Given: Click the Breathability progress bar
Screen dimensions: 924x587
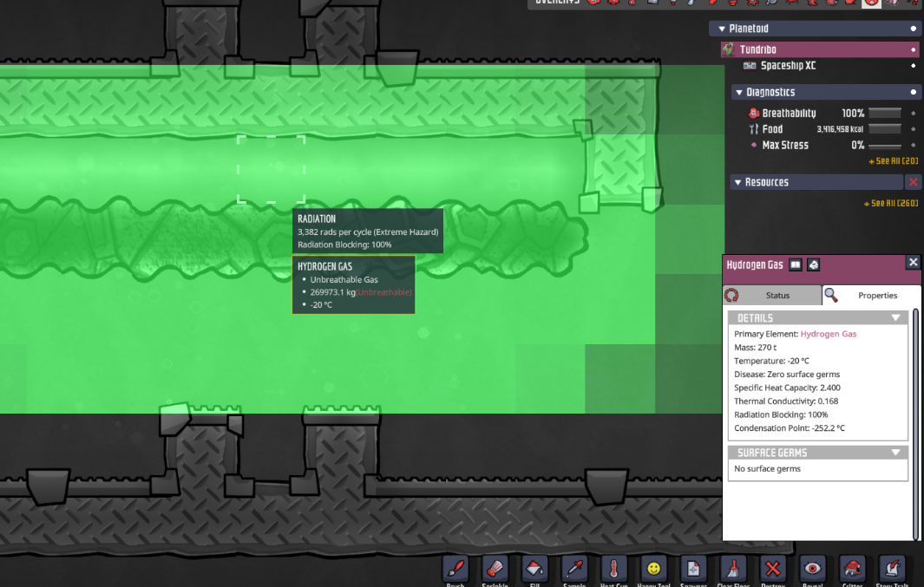Looking at the screenshot, I should (884, 113).
